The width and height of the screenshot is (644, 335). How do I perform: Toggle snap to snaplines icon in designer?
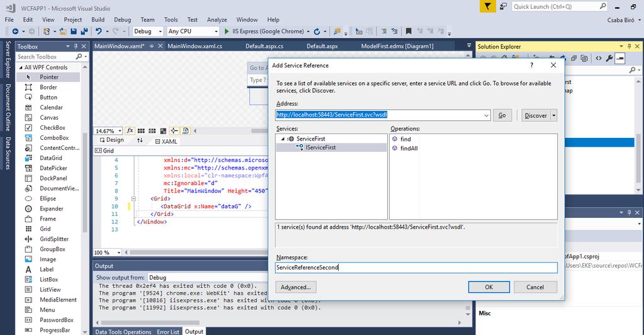[x=174, y=131]
